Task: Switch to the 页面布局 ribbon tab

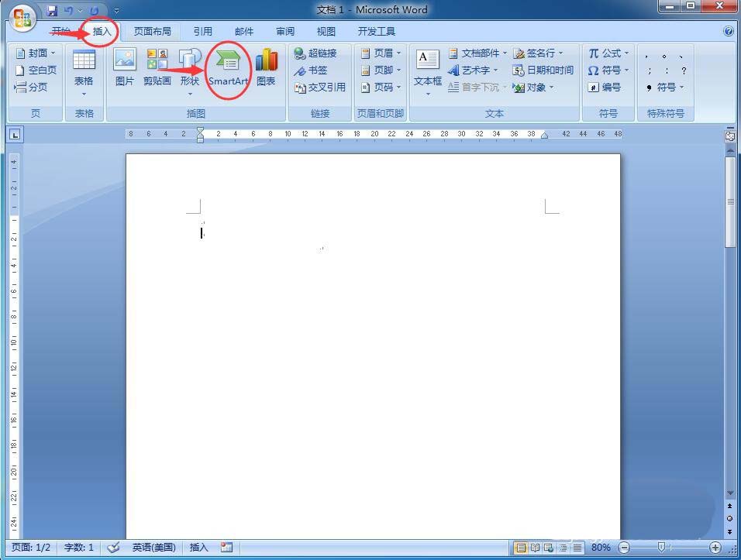Action: (152, 32)
